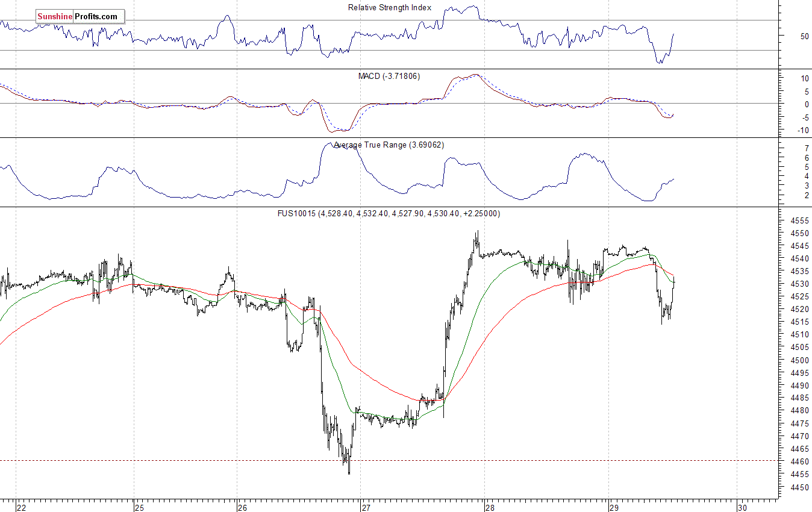Click Average True Range axis value 3
Screen dimensions: 812x512
(806, 186)
